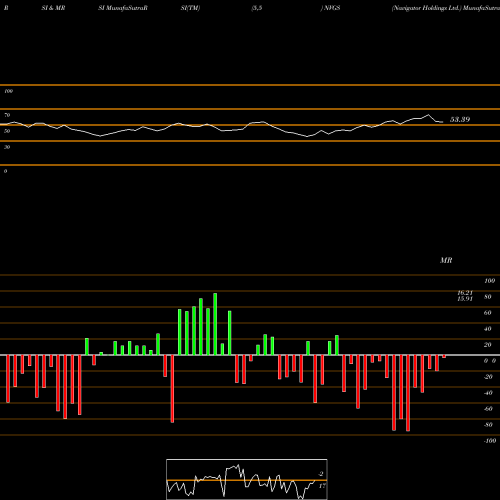This screenshot has width=500, height=500.
Task: Click the RSI scale label 50
Action: pyautogui.click(x=7, y=131)
